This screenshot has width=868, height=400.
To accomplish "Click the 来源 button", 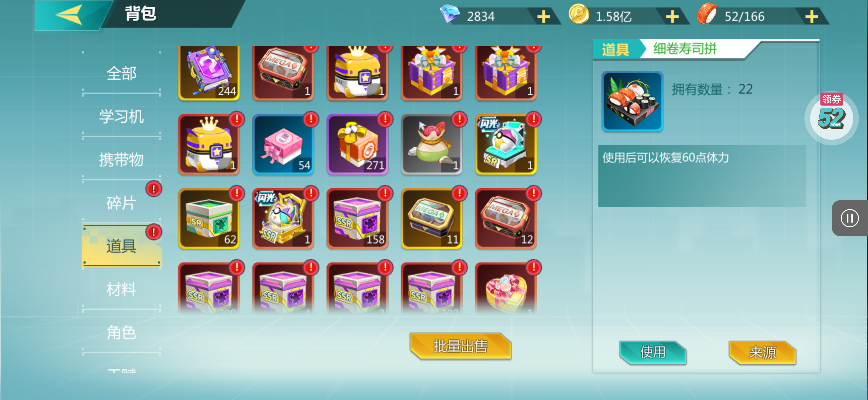I will point(763,352).
